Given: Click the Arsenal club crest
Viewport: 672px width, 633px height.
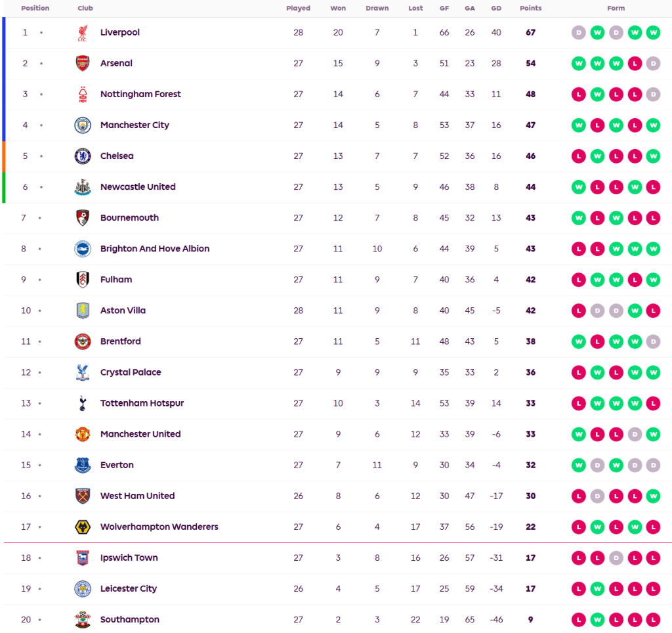Looking at the screenshot, I should pos(82,64).
